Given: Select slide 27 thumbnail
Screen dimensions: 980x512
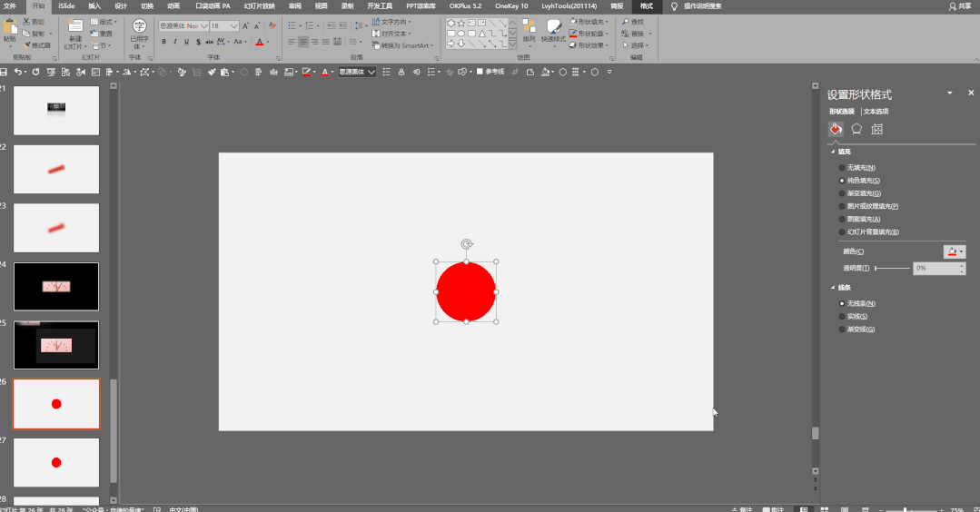Looking at the screenshot, I should (x=56, y=462).
